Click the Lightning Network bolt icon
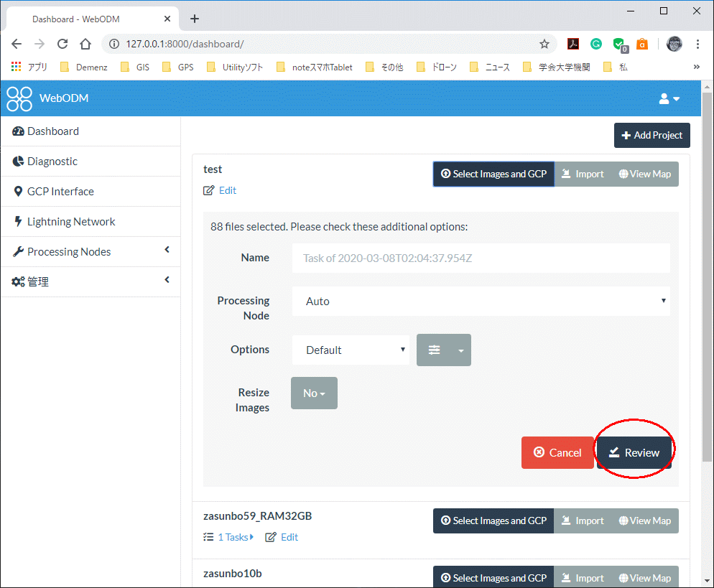This screenshot has width=714, height=588. point(18,221)
